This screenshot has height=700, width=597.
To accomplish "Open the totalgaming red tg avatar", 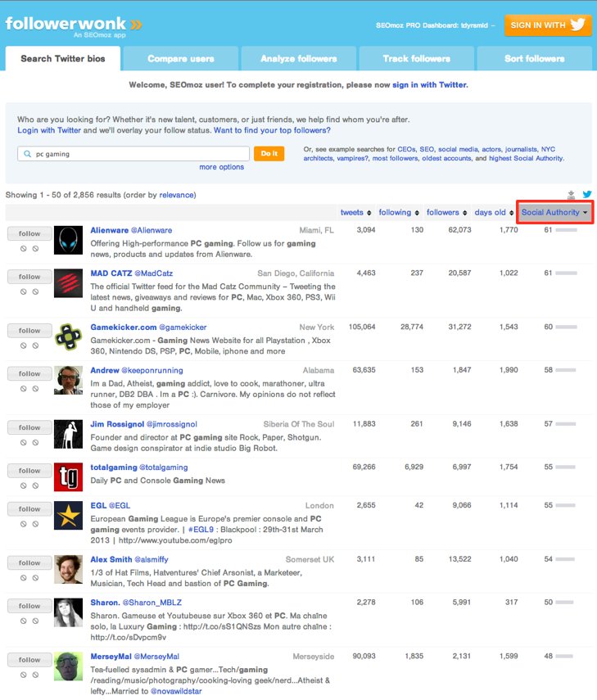I will 68,476.
